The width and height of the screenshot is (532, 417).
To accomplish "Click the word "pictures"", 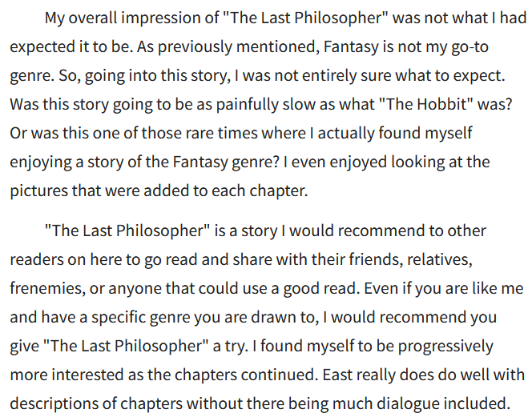I will point(38,190).
